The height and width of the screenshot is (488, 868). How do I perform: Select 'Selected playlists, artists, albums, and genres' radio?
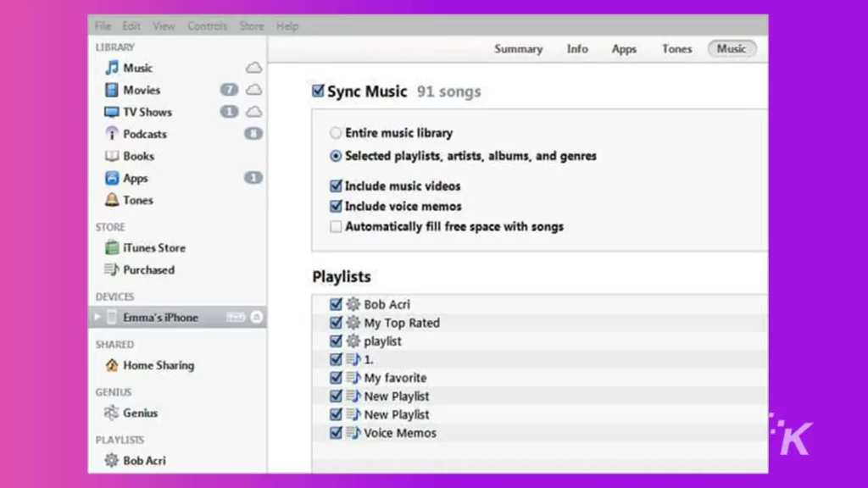[x=336, y=156]
